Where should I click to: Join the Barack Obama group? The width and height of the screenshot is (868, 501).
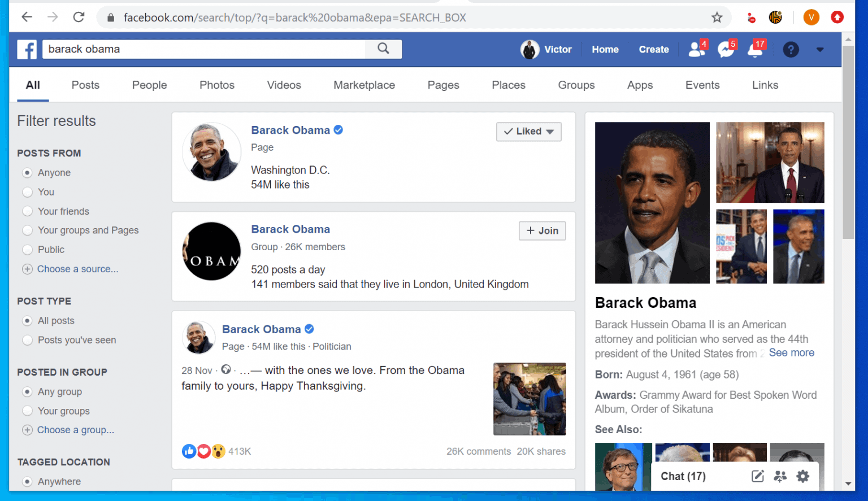tap(542, 230)
